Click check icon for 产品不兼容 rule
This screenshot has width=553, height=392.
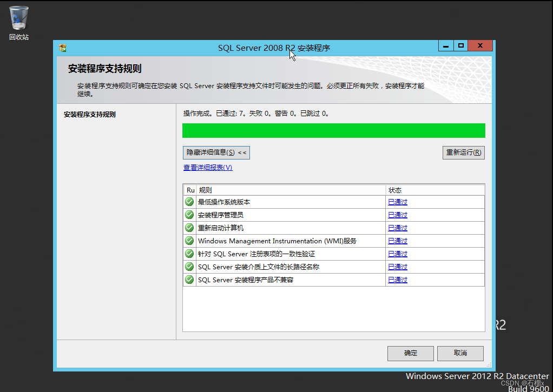pos(189,280)
